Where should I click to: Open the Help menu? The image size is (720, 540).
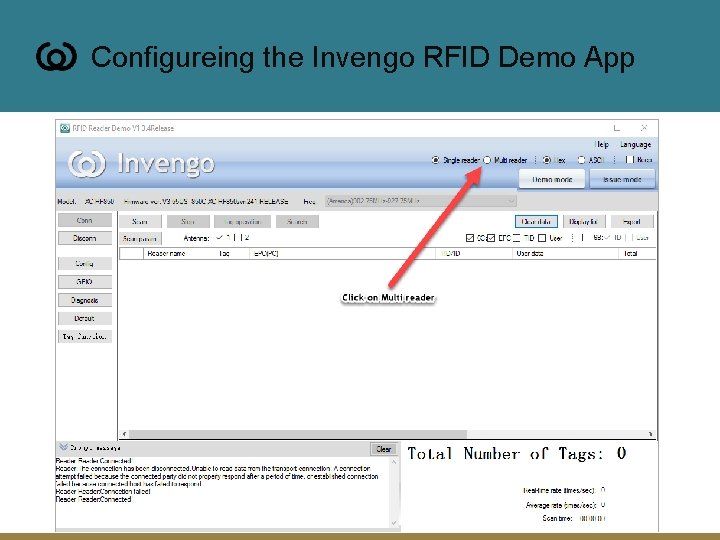coord(602,144)
